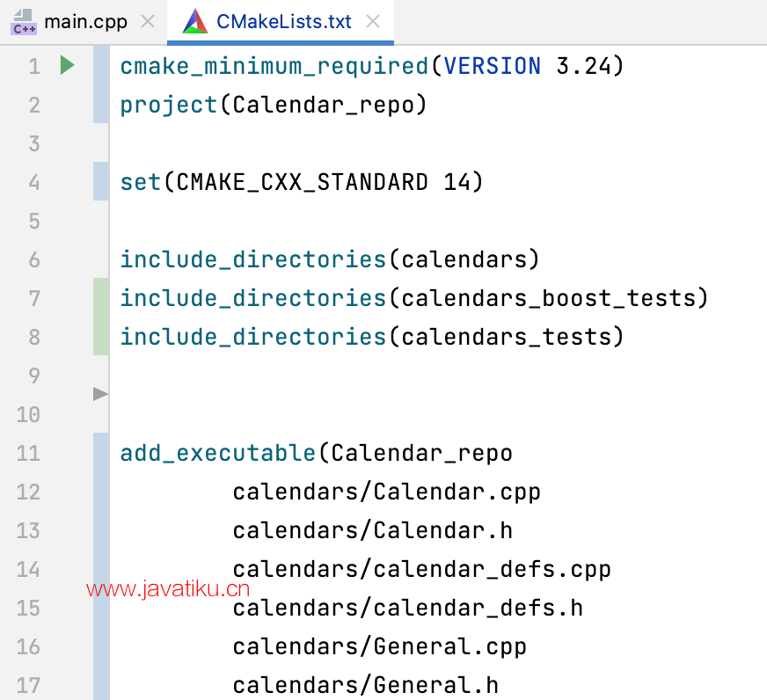Click line number 6 in the gutter

pos(33,259)
